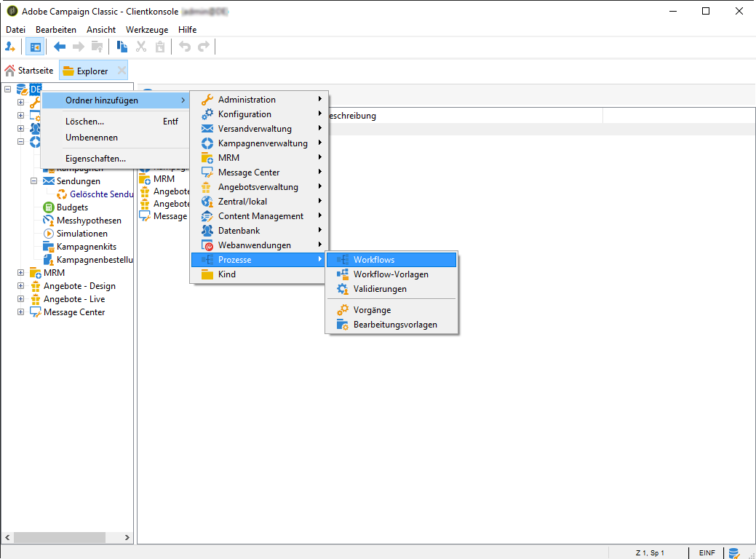This screenshot has height=559, width=756.
Task: Click the copy icon in toolbar
Action: click(x=122, y=47)
